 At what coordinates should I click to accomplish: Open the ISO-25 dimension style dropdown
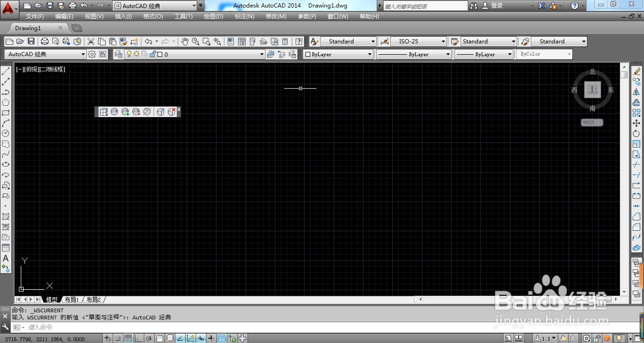coord(419,42)
